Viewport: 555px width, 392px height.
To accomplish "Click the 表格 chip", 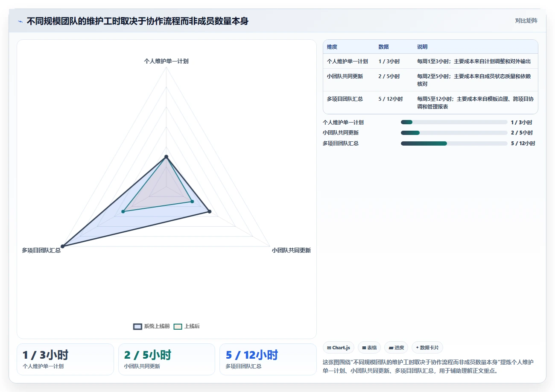I will click(x=369, y=348).
